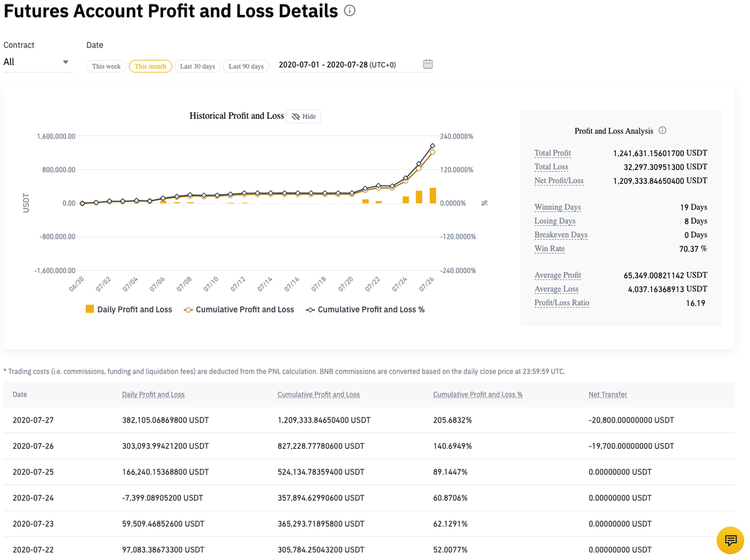Screen dimensions: 750x560
Task: Click the Breakeven Days label
Action: pyautogui.click(x=561, y=235)
